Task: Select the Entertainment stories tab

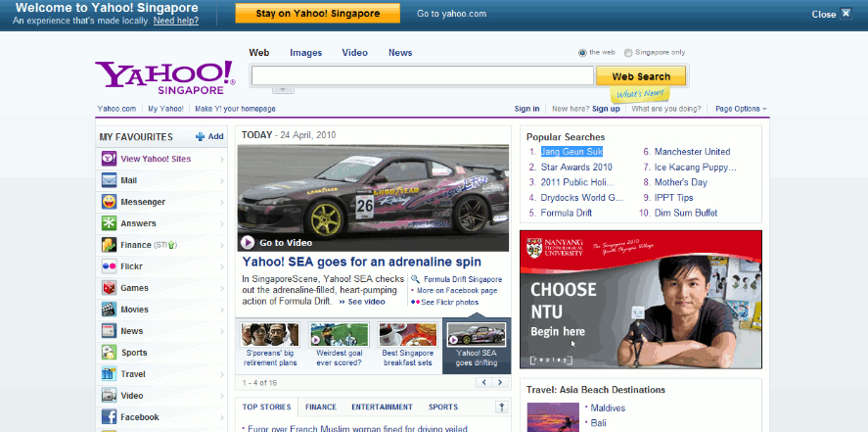Action: (x=382, y=408)
